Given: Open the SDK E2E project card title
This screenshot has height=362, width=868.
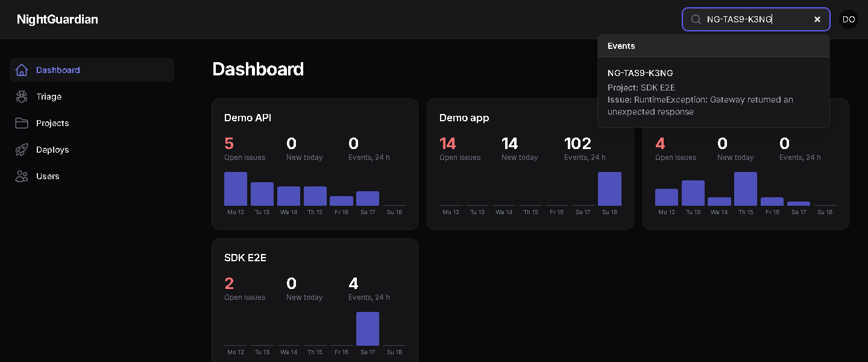Looking at the screenshot, I should point(245,258).
